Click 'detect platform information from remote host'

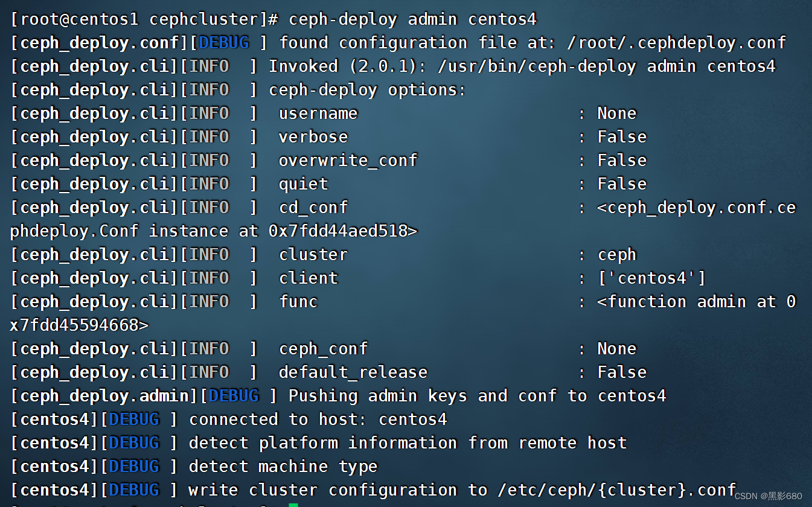point(408,443)
